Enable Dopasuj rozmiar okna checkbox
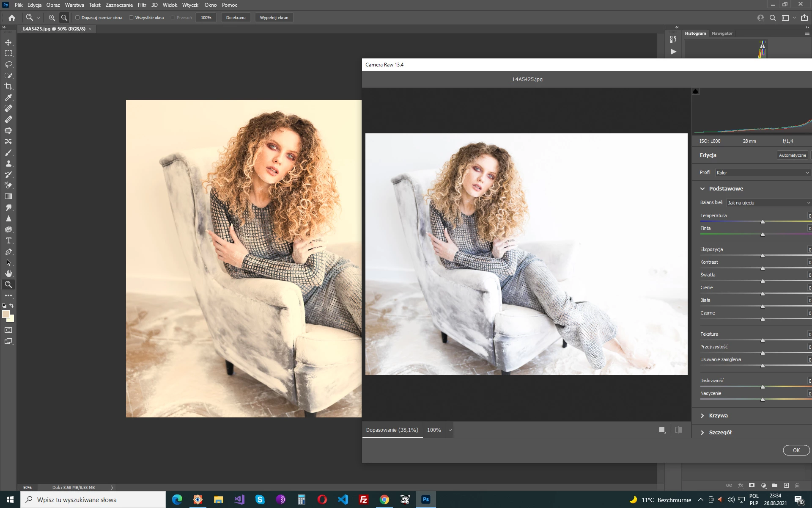 (77, 18)
